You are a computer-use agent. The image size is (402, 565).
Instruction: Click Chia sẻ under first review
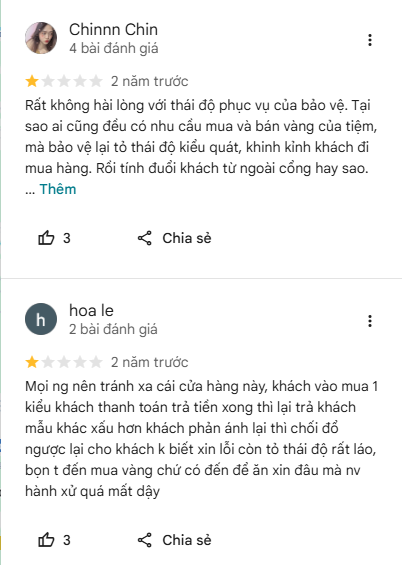pyautogui.click(x=187, y=238)
